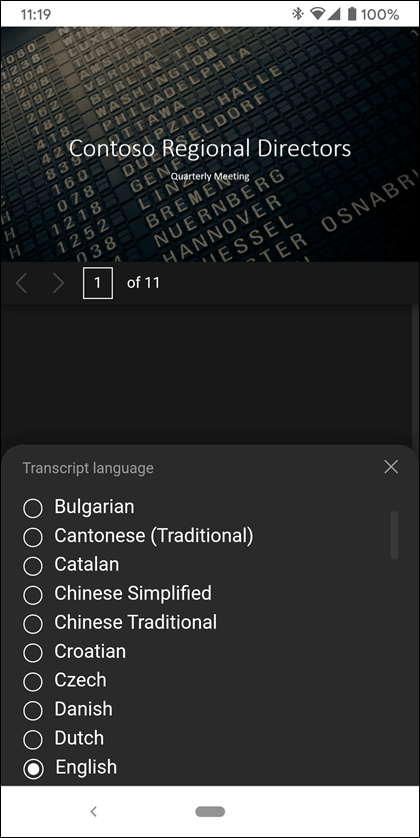Select Cantonese (Traditional) radio option
Viewport: 420px width, 838px height.
pyautogui.click(x=138, y=536)
